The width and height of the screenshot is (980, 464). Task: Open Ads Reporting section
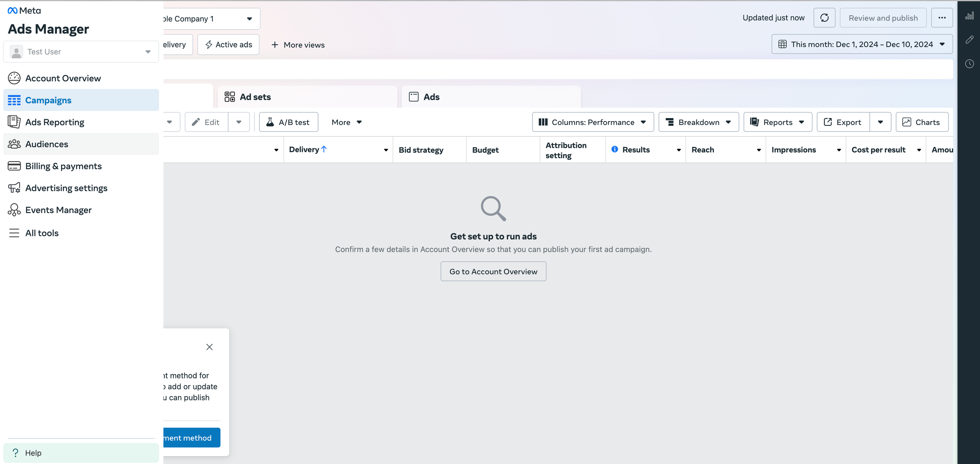click(x=81, y=122)
